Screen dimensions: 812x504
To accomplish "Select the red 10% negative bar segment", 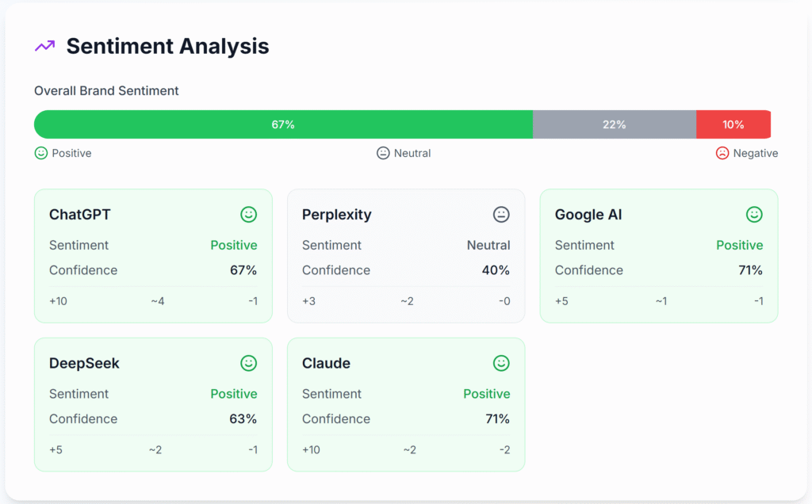I will 733,124.
